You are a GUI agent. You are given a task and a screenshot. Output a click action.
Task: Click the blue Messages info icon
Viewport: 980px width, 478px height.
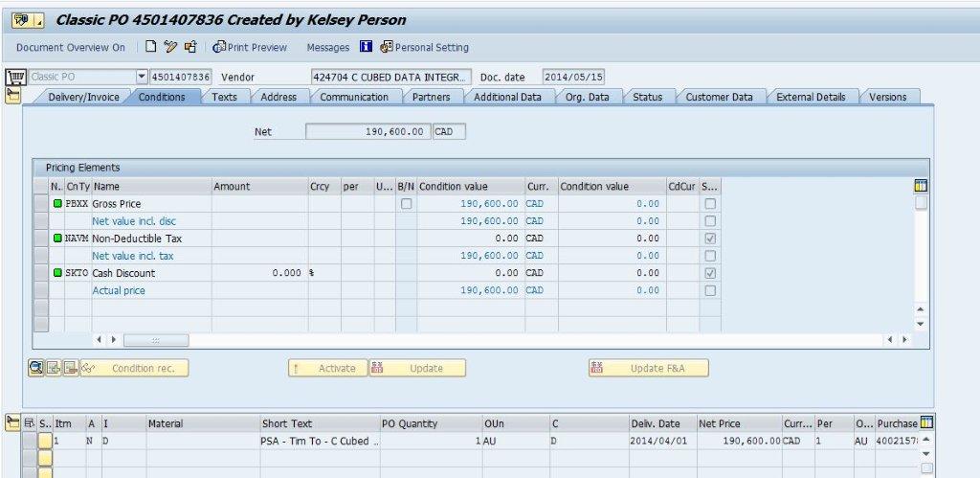point(366,47)
